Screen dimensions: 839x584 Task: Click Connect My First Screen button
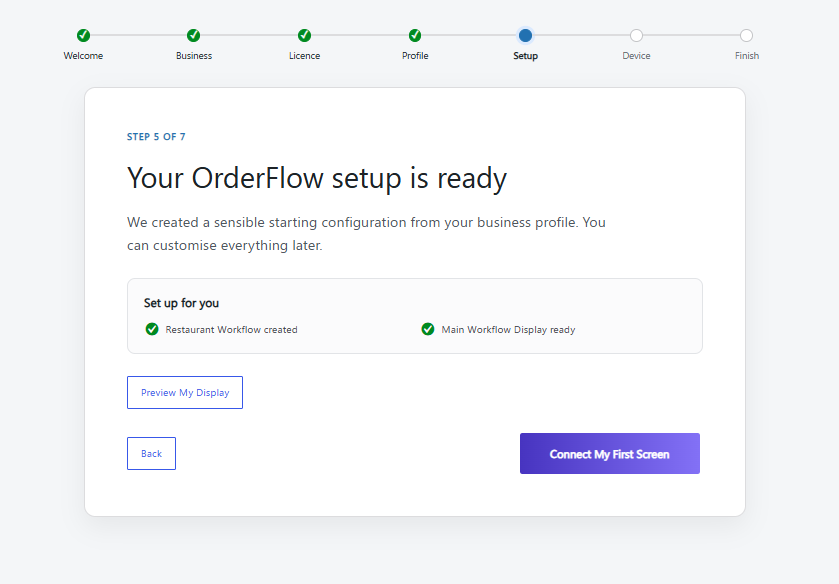tap(609, 453)
